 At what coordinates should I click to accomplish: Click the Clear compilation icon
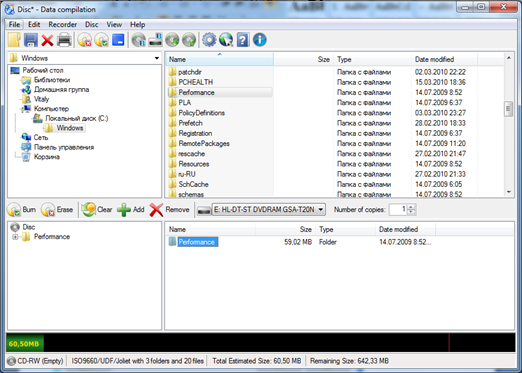89,210
